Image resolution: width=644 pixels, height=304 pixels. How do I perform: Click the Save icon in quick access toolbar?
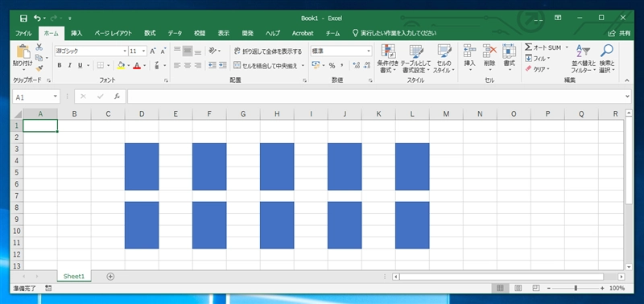point(23,18)
